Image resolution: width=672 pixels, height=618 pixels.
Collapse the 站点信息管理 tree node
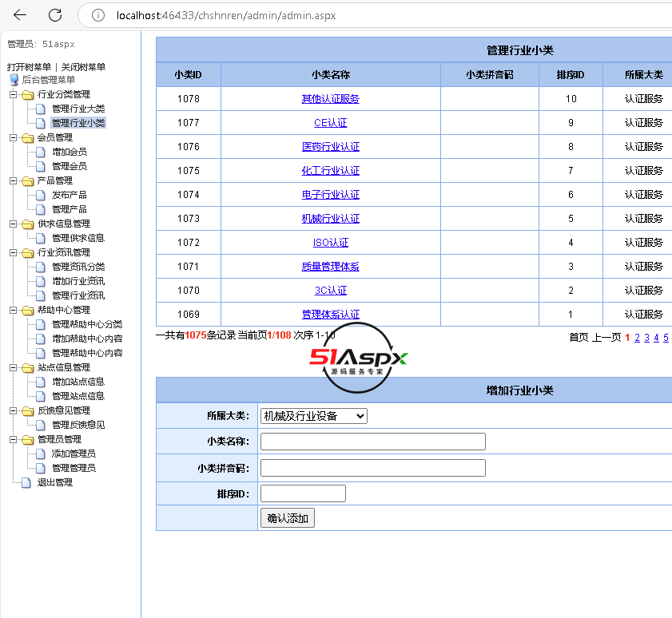tap(14, 367)
